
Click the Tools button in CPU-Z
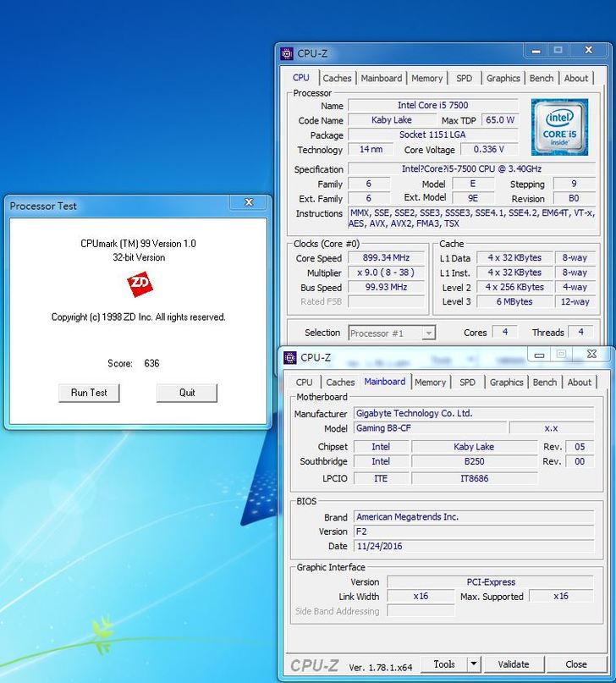(444, 664)
